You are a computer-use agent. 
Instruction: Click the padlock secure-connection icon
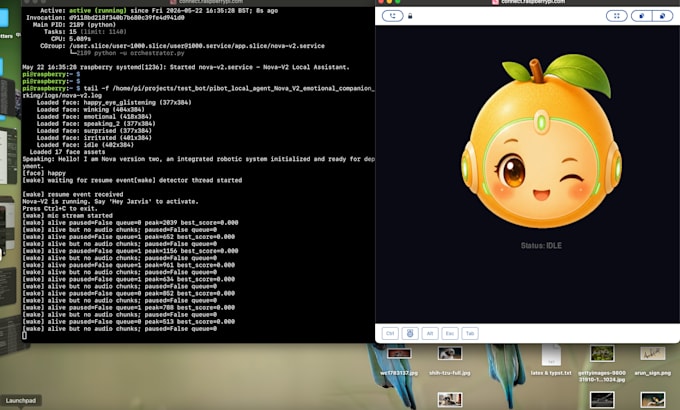pyautogui.click(x=410, y=16)
